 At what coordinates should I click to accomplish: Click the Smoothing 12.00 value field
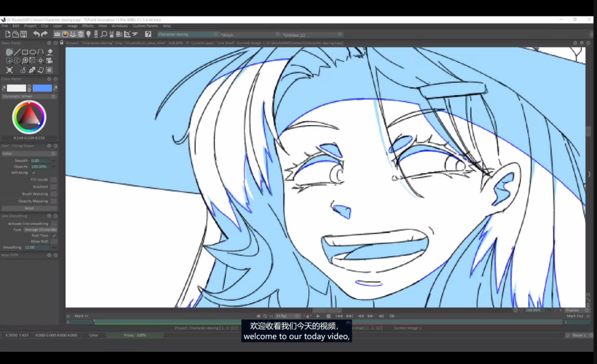click(x=37, y=248)
